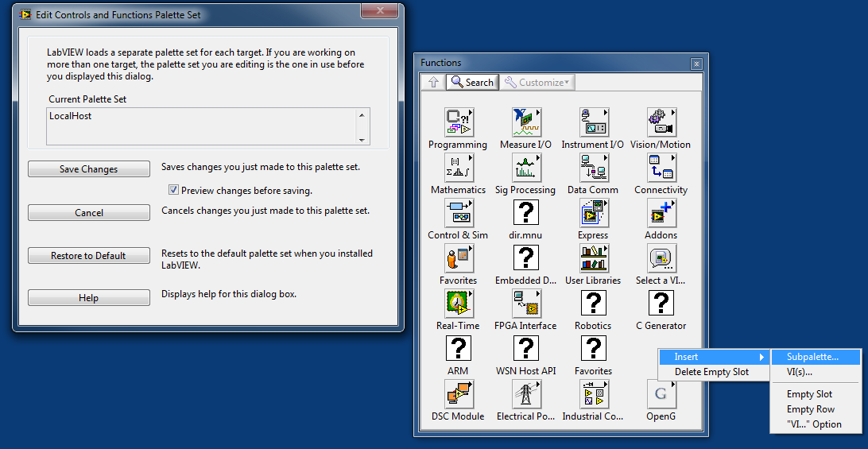Click the Help button
Screen dimensions: 868x449
88,298
